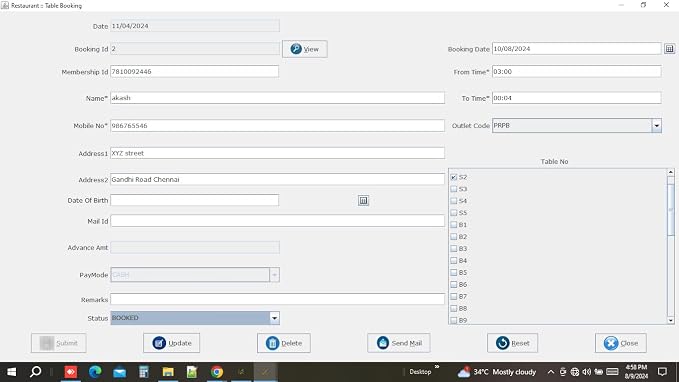Viewport: 679px width, 382px height.
Task: Check table S3 checkbox
Action: (x=454, y=189)
